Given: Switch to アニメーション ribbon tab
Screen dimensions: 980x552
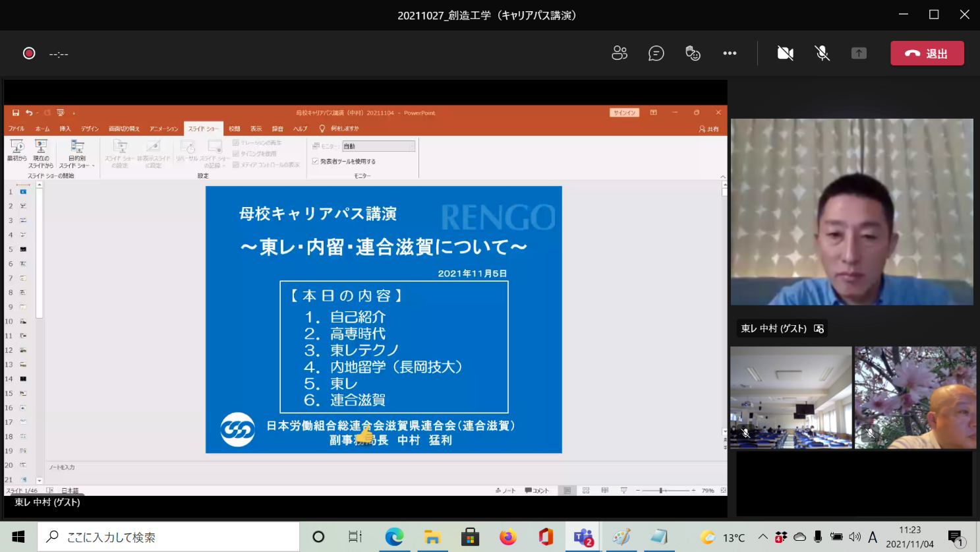Looking at the screenshot, I should click(164, 129).
